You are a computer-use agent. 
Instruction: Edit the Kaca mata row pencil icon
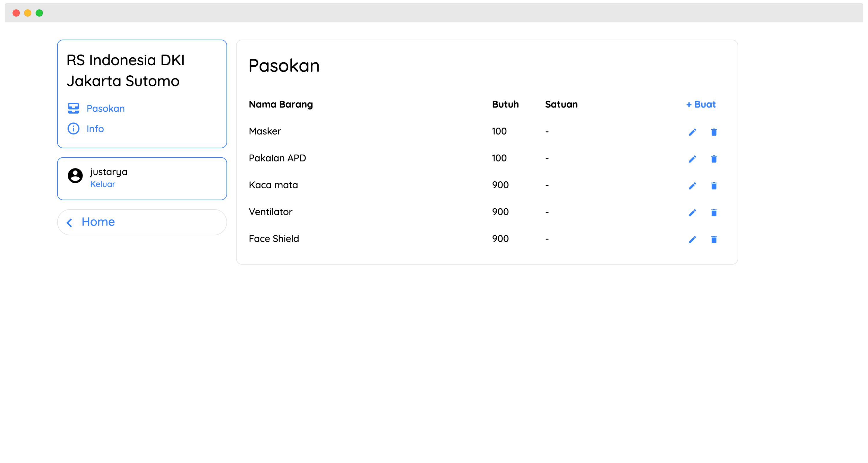692,186
